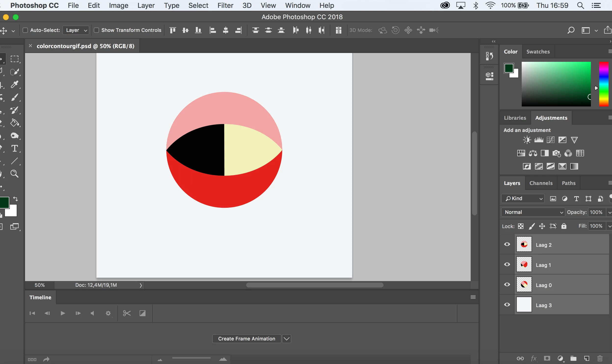Select the Paint Bucket tool
Viewport: 612px width, 364px height.
(x=14, y=123)
